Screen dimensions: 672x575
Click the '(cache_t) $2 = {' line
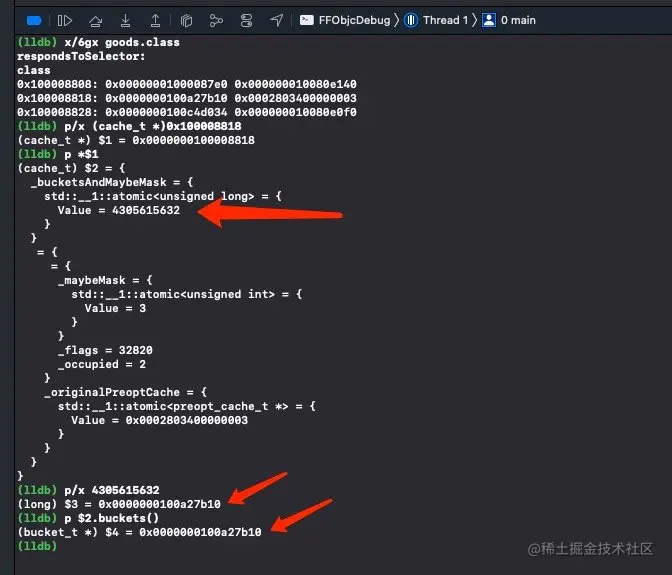pyautogui.click(x=71, y=168)
